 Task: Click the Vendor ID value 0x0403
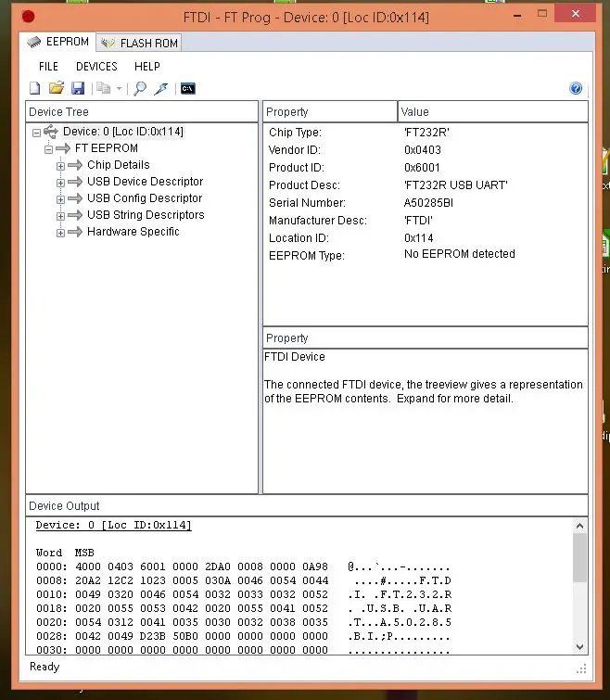click(422, 150)
